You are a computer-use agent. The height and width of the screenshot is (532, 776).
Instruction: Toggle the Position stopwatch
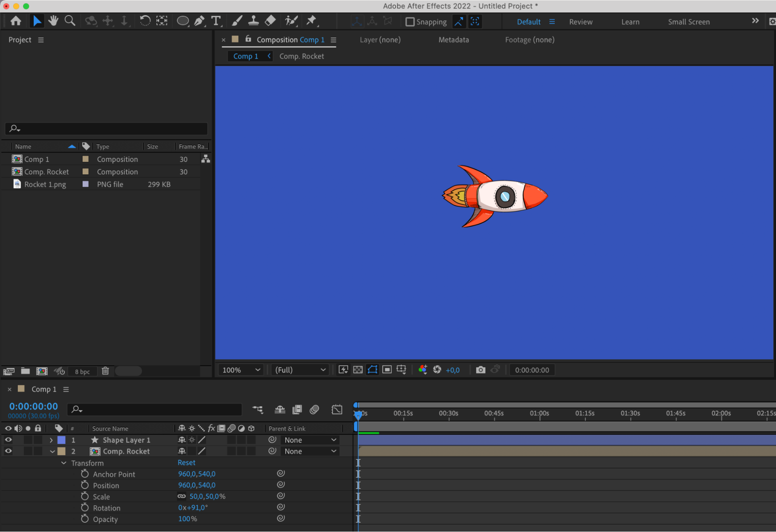(85, 485)
